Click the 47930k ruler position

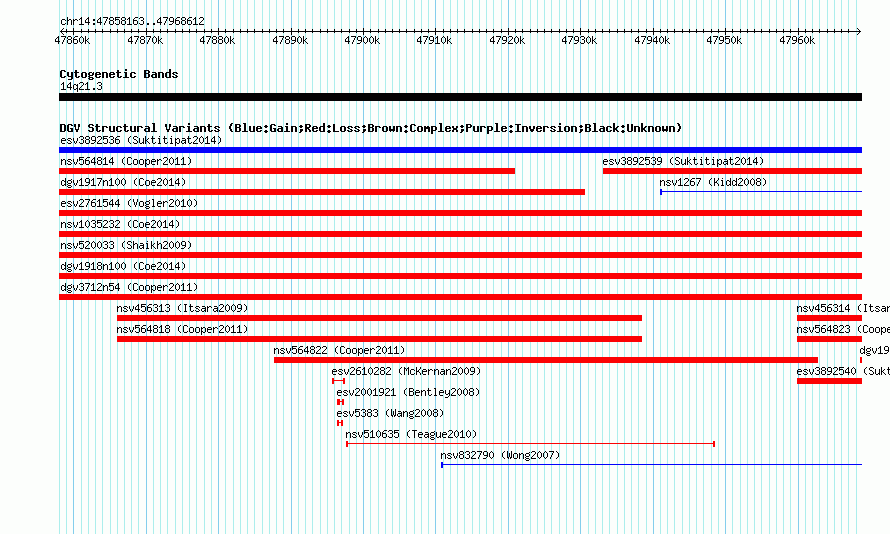click(x=580, y=40)
